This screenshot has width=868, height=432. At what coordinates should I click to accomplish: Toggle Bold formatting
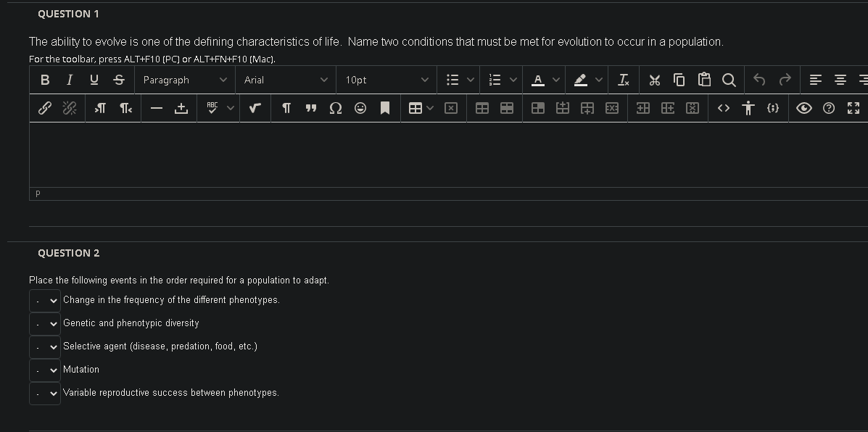pyautogui.click(x=45, y=80)
